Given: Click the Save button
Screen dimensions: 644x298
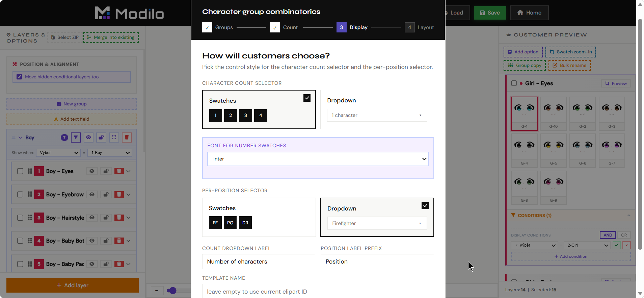Looking at the screenshot, I should (490, 13).
